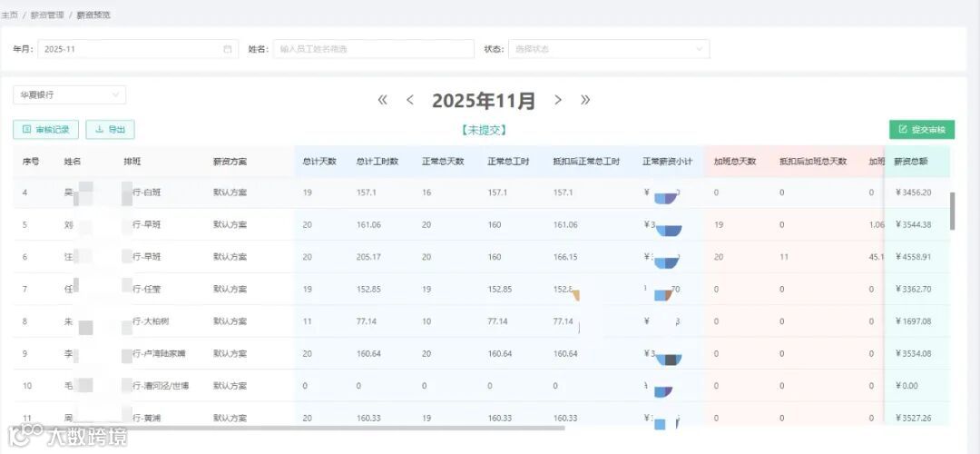Viewport: 980px width, 454px height.
Task: Click 行-大柏树 shift cell in row 8
Action: coord(151,321)
